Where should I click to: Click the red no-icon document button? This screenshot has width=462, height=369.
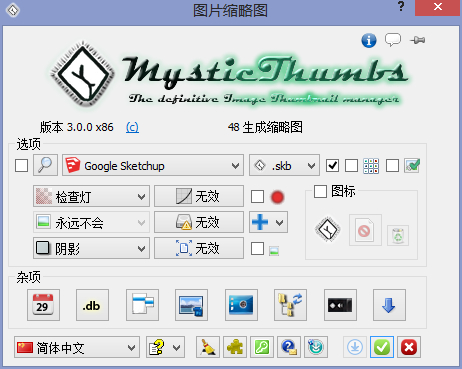coord(365,230)
